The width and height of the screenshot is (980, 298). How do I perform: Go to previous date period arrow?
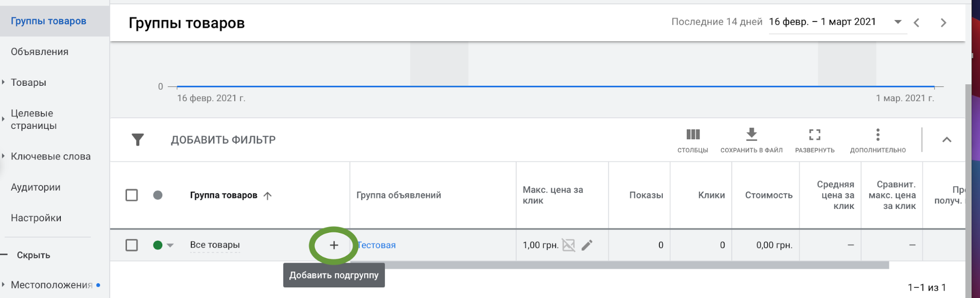[x=916, y=23]
